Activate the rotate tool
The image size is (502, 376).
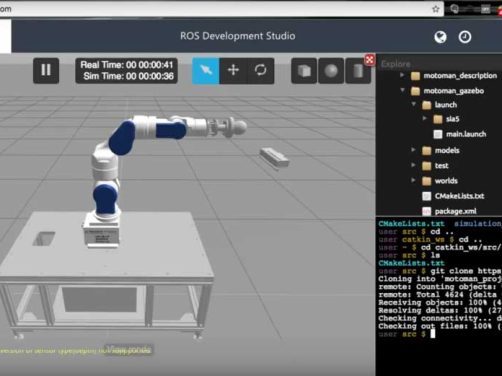click(261, 70)
